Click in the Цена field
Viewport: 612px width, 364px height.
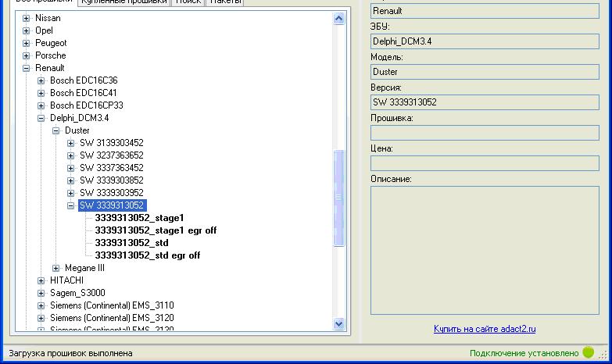coord(485,163)
